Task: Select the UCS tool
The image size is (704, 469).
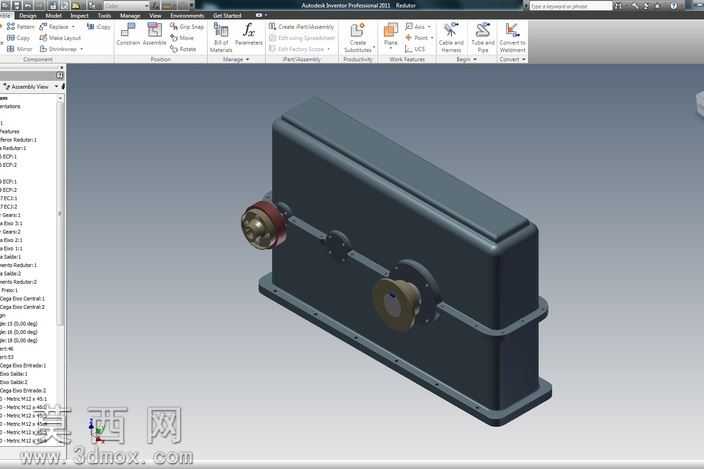Action: (415, 49)
